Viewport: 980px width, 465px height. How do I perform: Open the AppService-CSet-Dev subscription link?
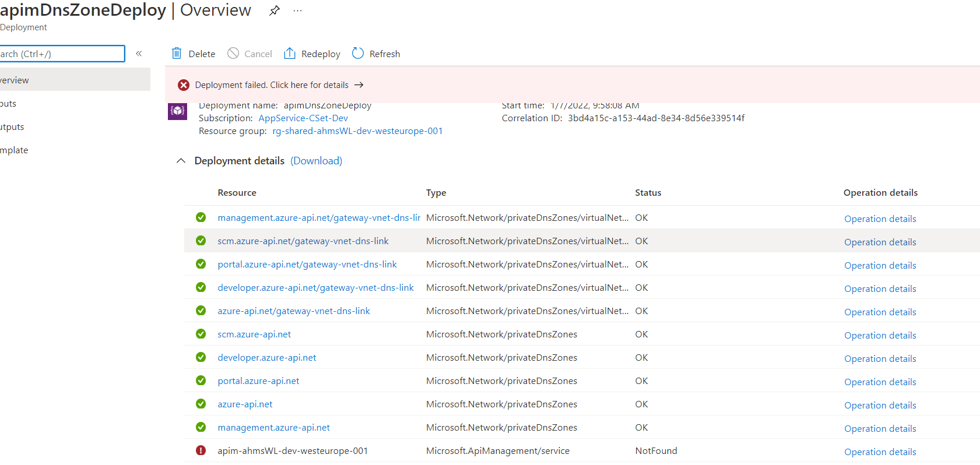coord(303,118)
